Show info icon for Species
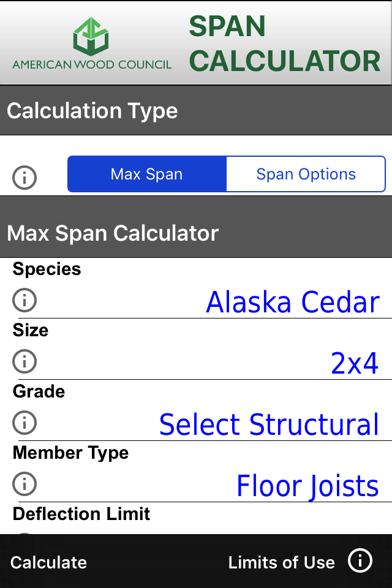 coord(24,300)
